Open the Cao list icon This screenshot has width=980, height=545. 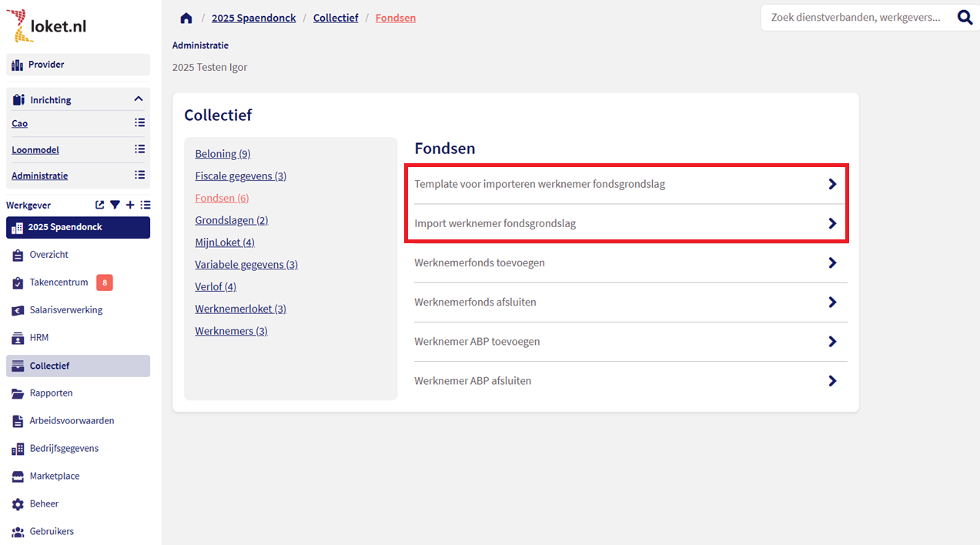coord(139,122)
